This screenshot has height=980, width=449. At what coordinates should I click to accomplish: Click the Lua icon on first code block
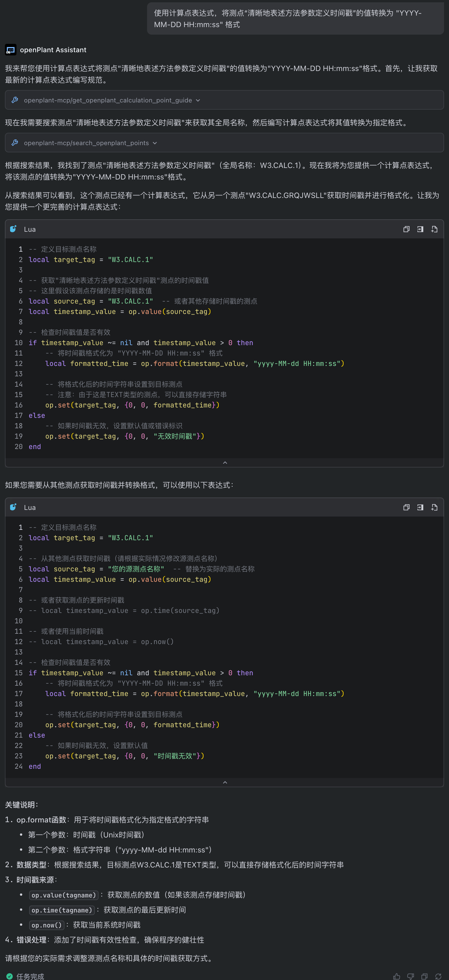tap(13, 229)
